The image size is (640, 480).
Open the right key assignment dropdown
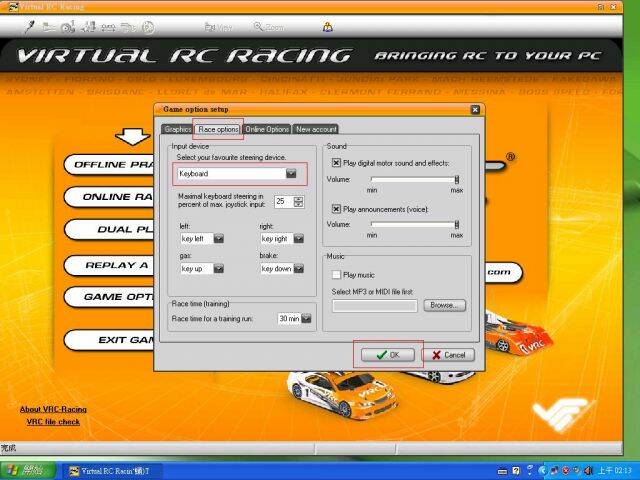tap(299, 238)
